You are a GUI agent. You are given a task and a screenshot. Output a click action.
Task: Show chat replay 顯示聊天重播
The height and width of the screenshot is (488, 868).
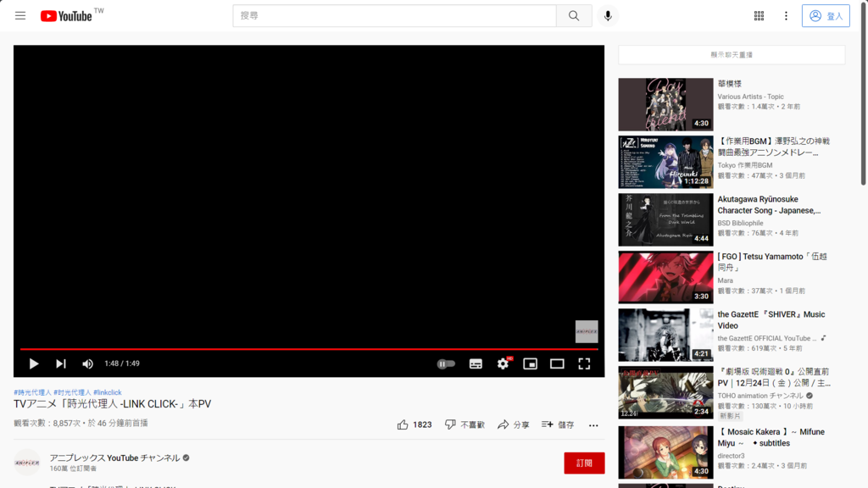coord(732,55)
